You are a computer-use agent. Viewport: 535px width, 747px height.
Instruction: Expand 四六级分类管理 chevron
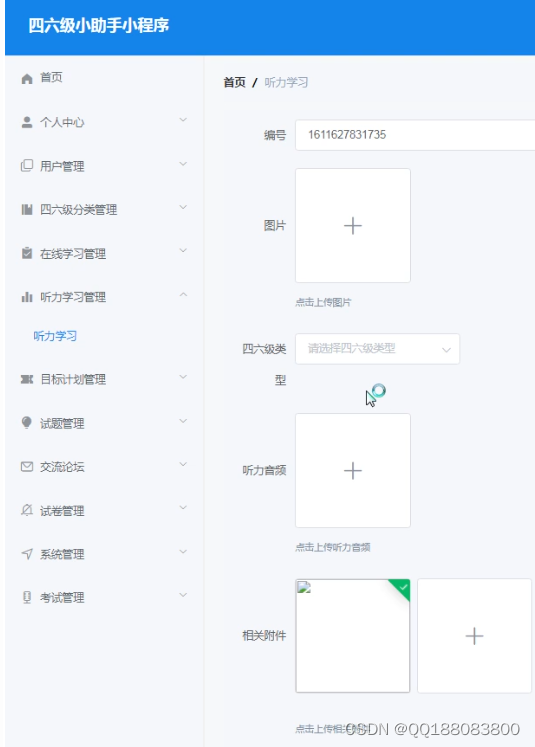(183, 207)
